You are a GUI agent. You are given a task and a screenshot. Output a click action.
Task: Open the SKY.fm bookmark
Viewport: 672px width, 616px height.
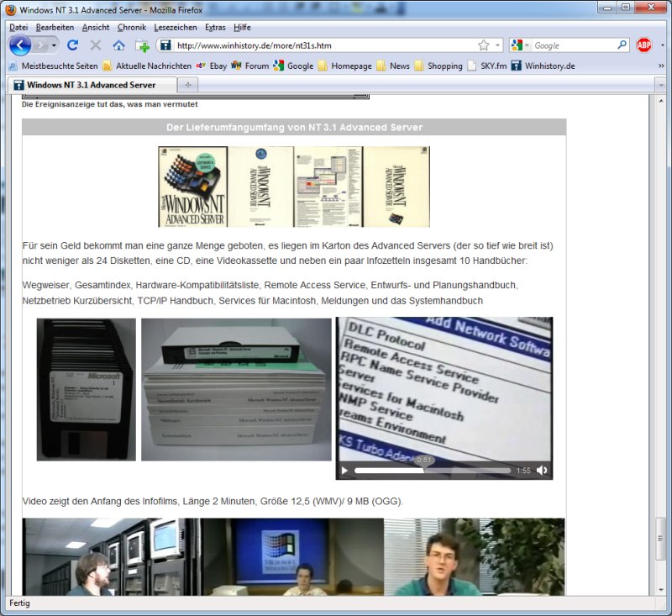pyautogui.click(x=487, y=66)
